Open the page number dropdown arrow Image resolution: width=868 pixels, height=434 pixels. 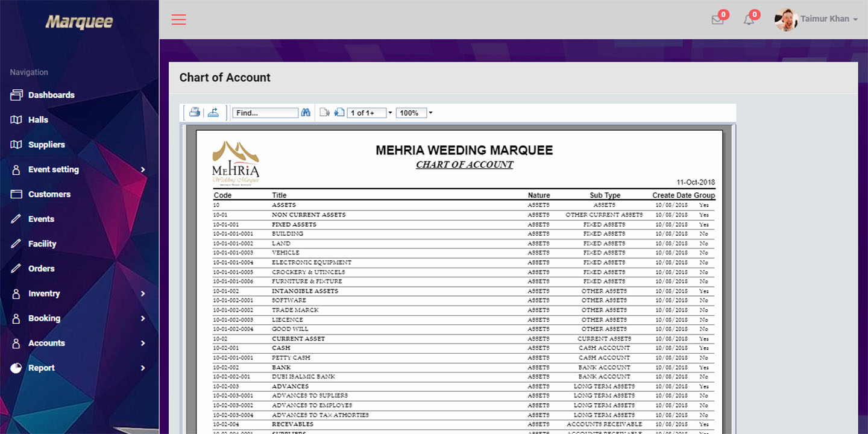pos(390,113)
